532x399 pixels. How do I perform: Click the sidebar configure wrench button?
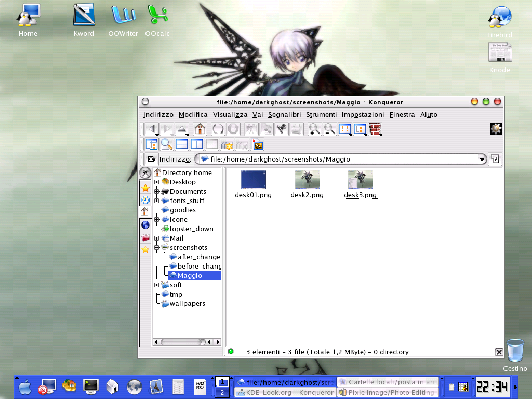145,173
